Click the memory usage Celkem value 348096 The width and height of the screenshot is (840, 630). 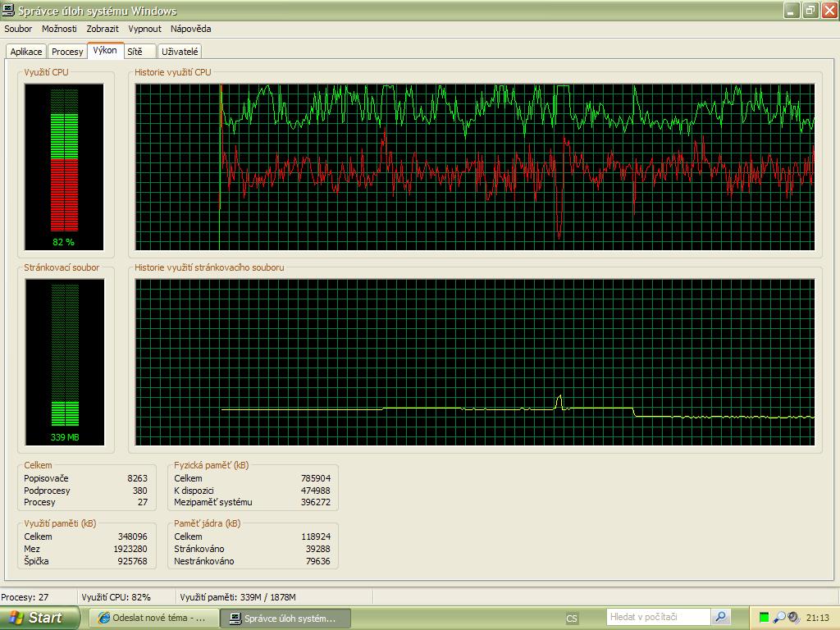[x=132, y=536]
